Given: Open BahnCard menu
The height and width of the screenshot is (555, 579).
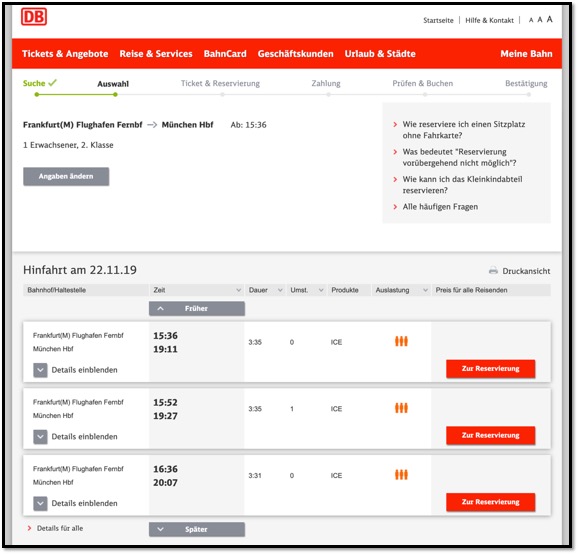Looking at the screenshot, I should 225,54.
